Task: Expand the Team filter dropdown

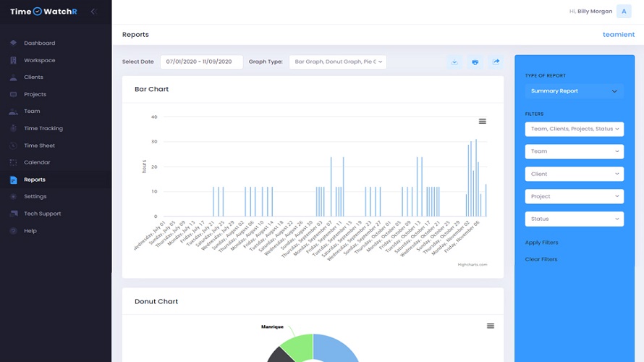Action: (574, 151)
